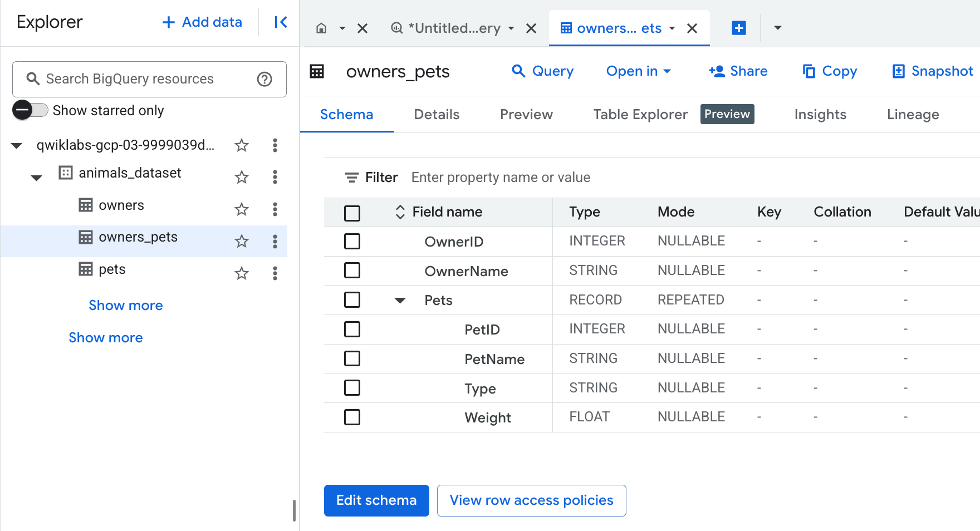Open the Insights tab
Image resolution: width=980 pixels, height=531 pixels.
coord(820,115)
